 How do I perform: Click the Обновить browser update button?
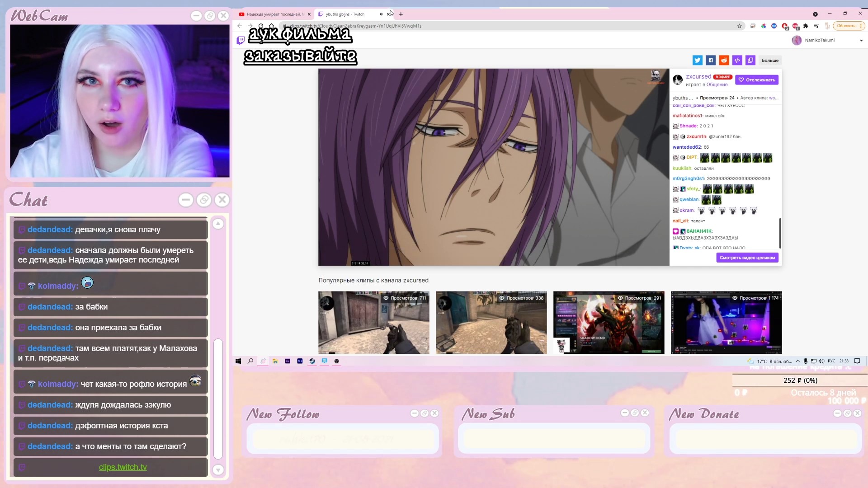click(x=849, y=26)
